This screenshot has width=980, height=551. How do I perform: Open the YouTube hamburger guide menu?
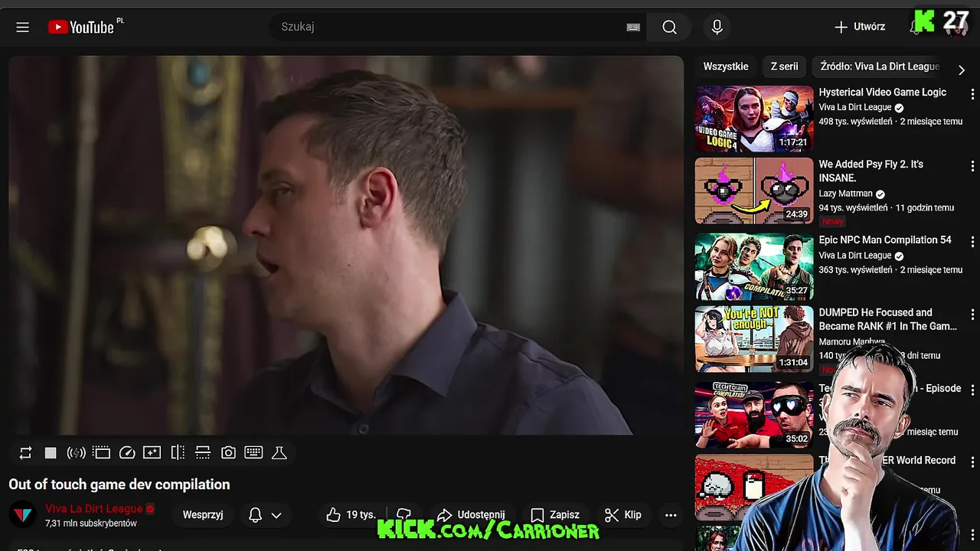22,28
